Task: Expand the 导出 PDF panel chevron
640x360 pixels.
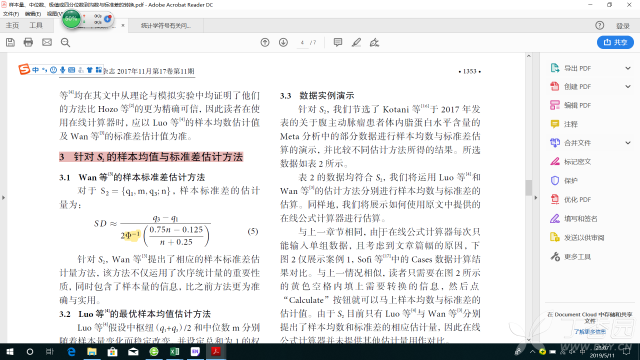Action: click(x=628, y=68)
